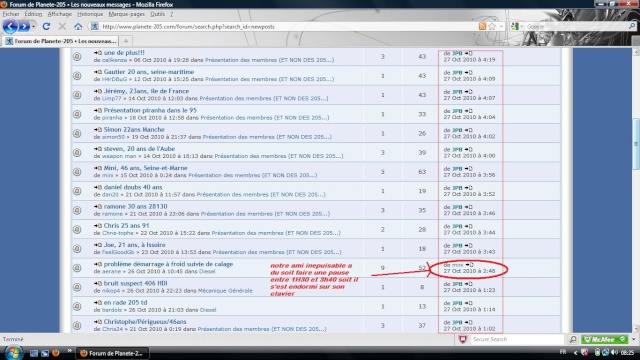Image resolution: width=640 pixels, height=360 pixels.
Task: Open author profile 'weapon man'
Action: [x=119, y=156]
